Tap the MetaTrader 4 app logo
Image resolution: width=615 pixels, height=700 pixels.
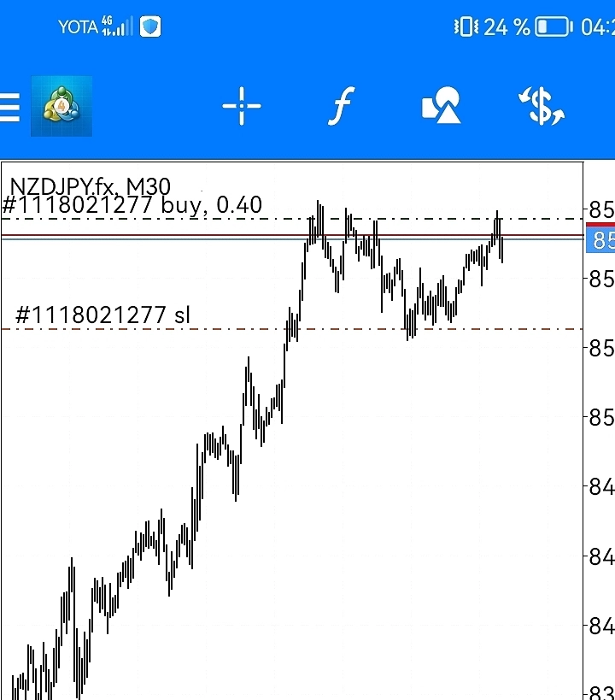click(x=61, y=106)
